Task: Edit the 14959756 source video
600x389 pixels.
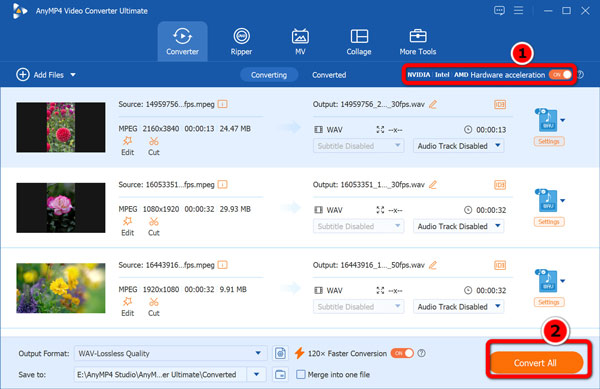Action: pyautogui.click(x=127, y=146)
